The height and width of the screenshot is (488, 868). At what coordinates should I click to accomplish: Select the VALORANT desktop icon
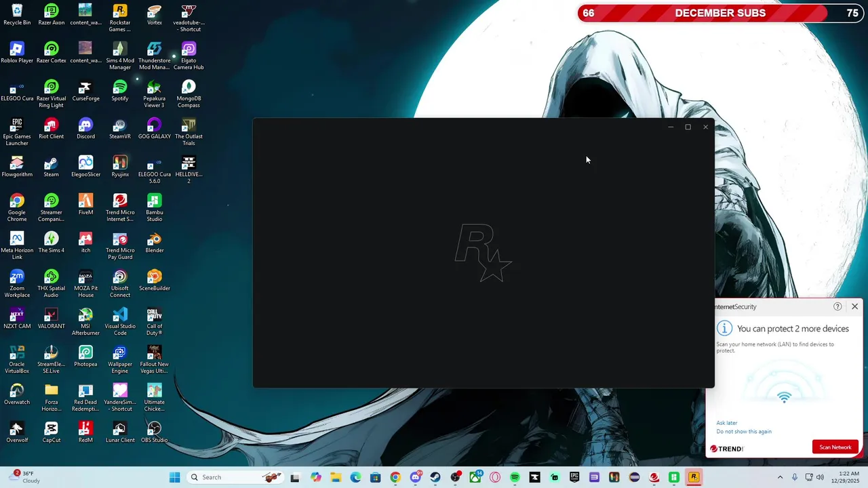(x=51, y=318)
